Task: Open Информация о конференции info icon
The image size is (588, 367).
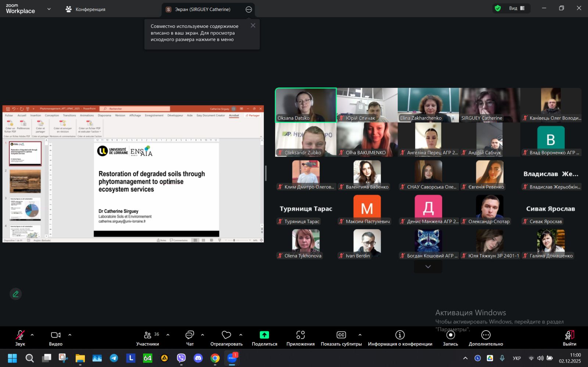Action: [x=400, y=335]
